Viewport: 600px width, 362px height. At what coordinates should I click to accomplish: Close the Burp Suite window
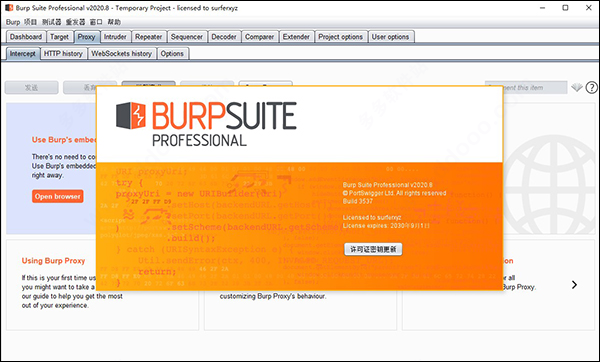coord(589,8)
